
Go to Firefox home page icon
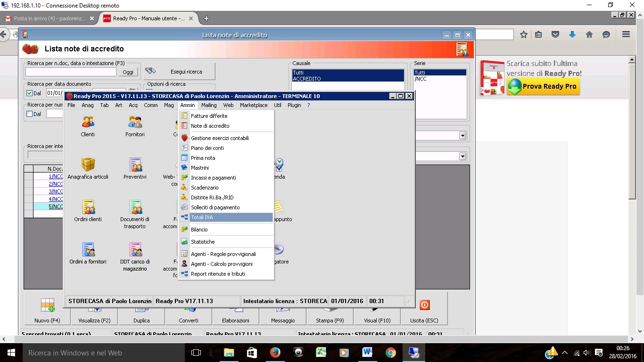pos(589,34)
